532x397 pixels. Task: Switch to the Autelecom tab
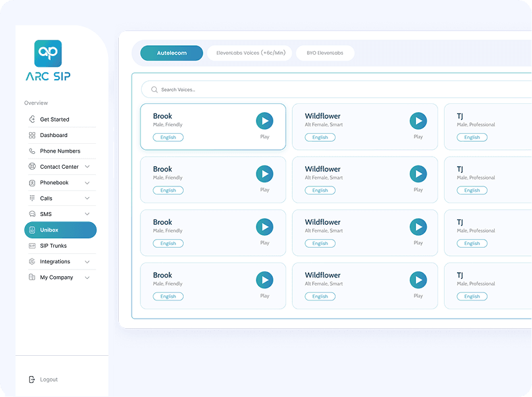tap(171, 53)
